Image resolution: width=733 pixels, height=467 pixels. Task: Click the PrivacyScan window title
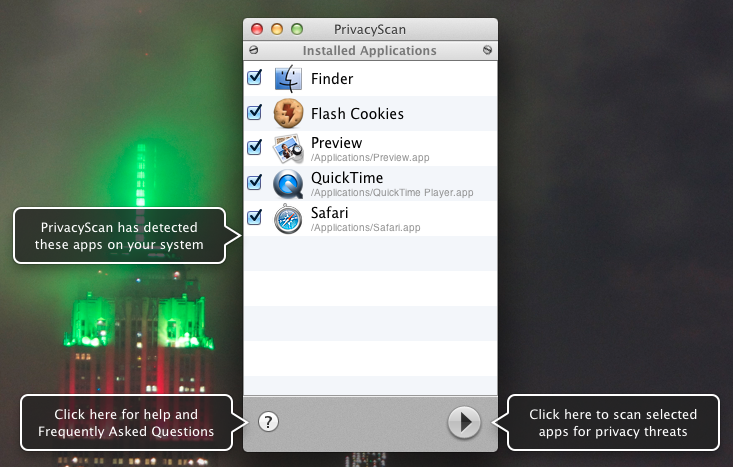click(x=370, y=29)
